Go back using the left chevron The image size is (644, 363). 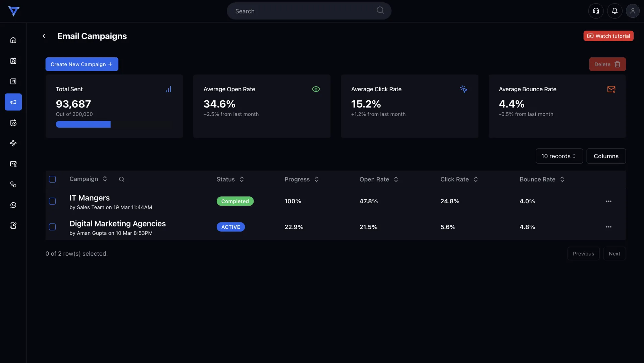pyautogui.click(x=44, y=36)
